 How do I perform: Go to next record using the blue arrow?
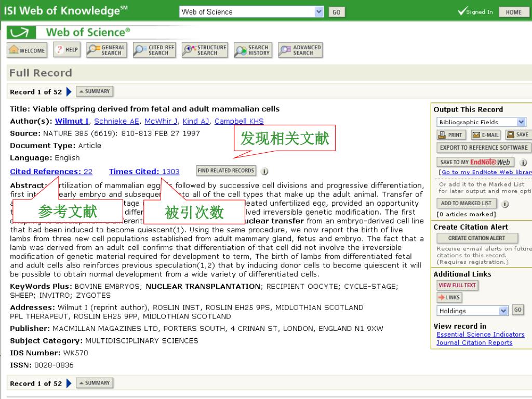tap(69, 92)
